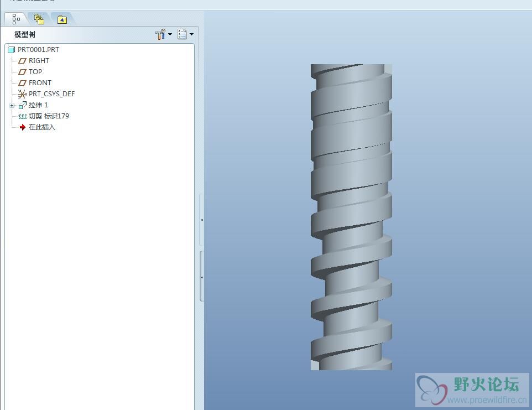The height and width of the screenshot is (410, 532).
Task: Click the 模型树 panel heading
Action: [x=25, y=34]
